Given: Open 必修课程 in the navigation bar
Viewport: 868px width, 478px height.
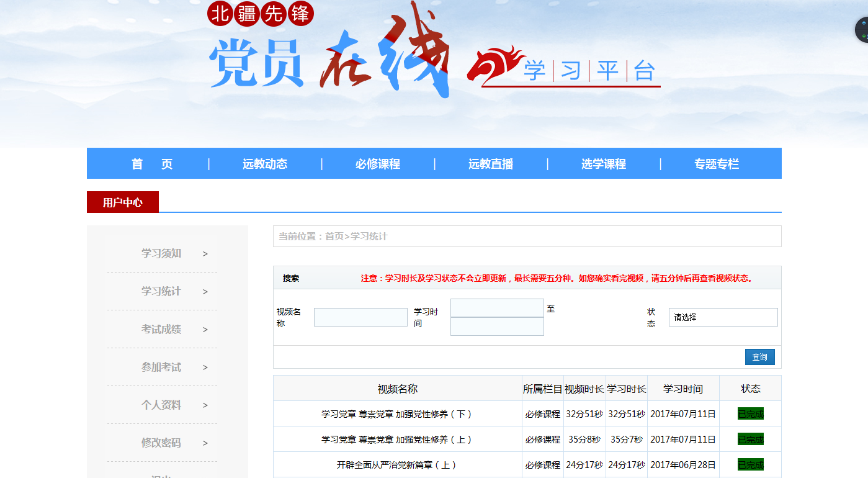Looking at the screenshot, I should 378,164.
